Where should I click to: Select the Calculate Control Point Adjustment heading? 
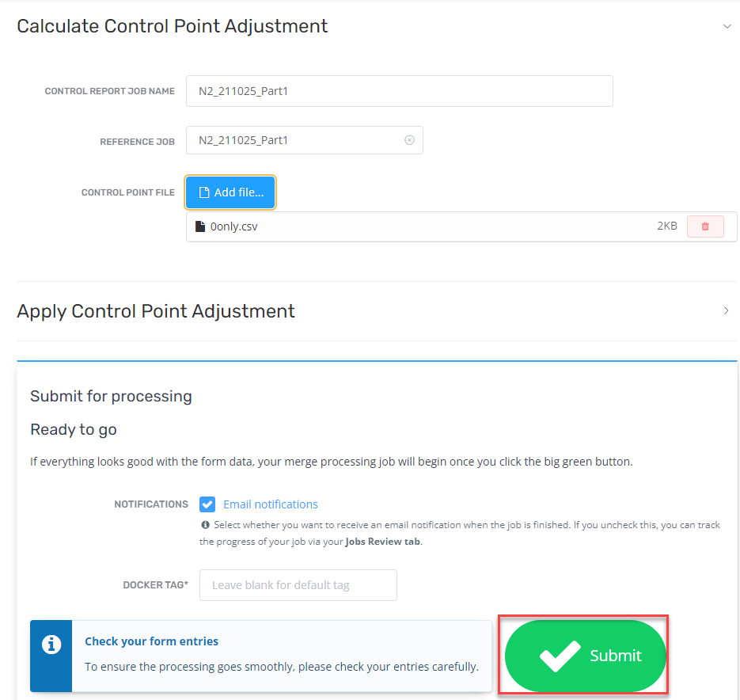(x=172, y=26)
